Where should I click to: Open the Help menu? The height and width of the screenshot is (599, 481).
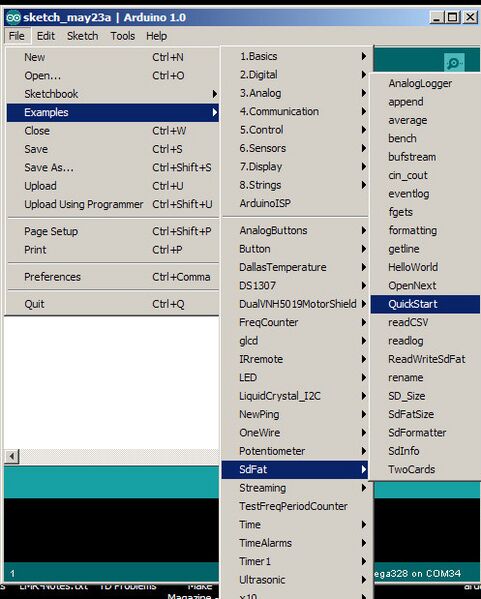pos(157,36)
